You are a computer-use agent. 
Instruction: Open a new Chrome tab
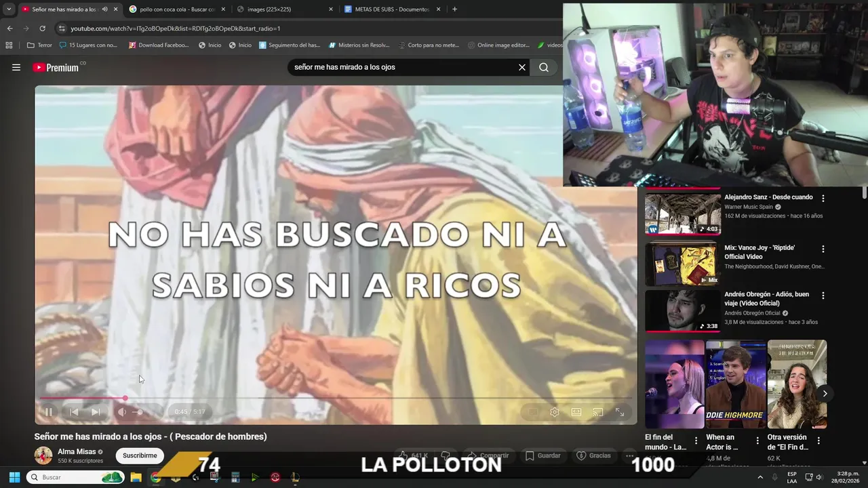coord(454,9)
